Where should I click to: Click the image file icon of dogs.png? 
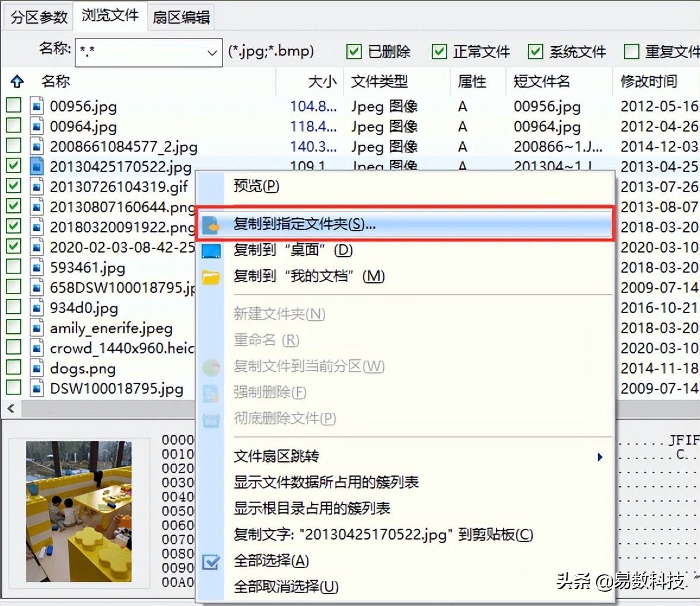coord(37,368)
